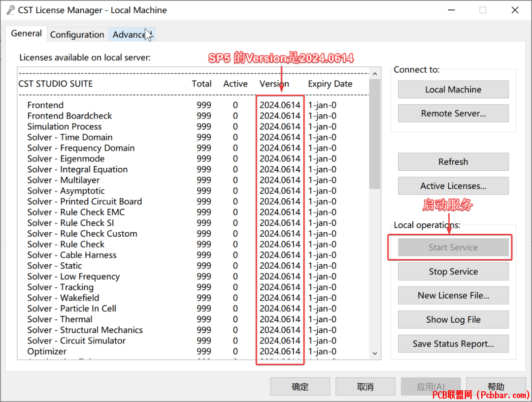This screenshot has height=402, width=532.
Task: Open the Advanced tab
Action: [132, 34]
